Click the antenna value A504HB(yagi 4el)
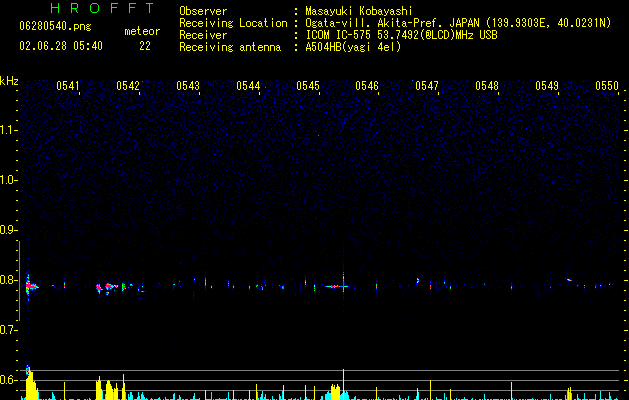The image size is (629, 400). pyautogui.click(x=353, y=47)
